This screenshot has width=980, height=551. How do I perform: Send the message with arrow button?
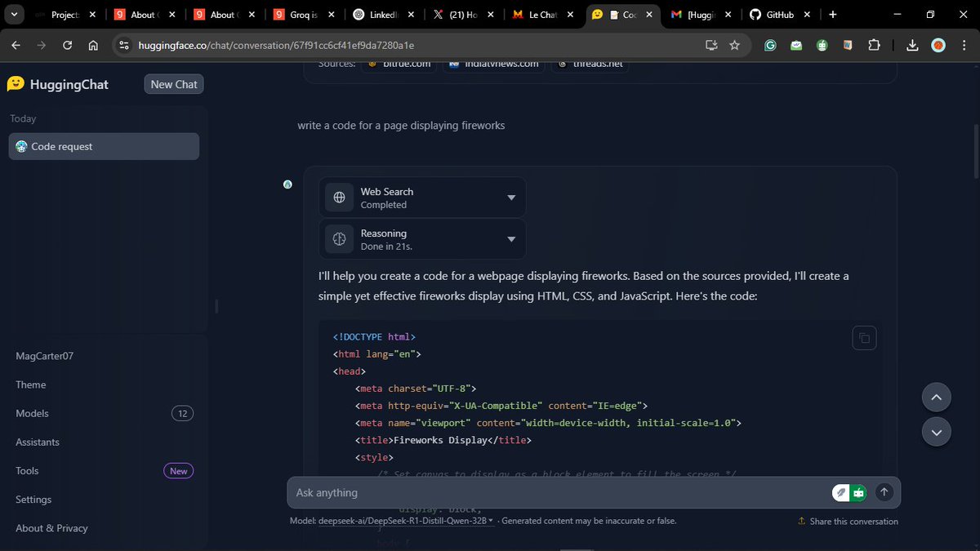[884, 492]
